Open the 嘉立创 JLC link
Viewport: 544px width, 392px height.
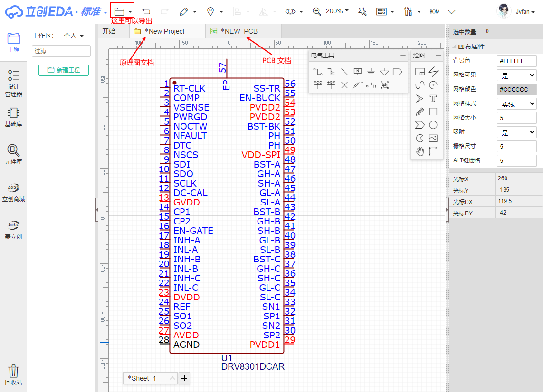coord(13,230)
